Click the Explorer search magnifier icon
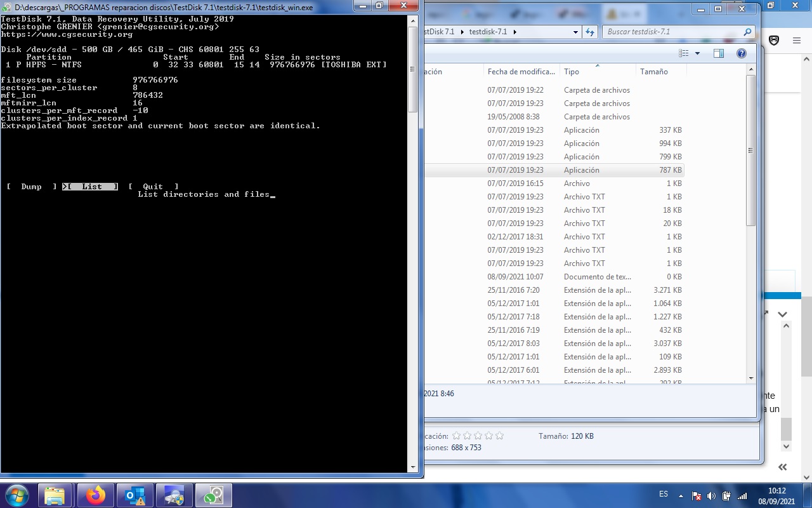The width and height of the screenshot is (812, 508). click(747, 32)
